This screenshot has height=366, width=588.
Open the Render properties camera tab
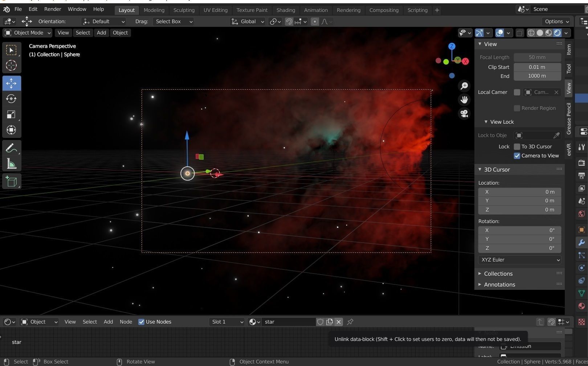click(x=581, y=163)
